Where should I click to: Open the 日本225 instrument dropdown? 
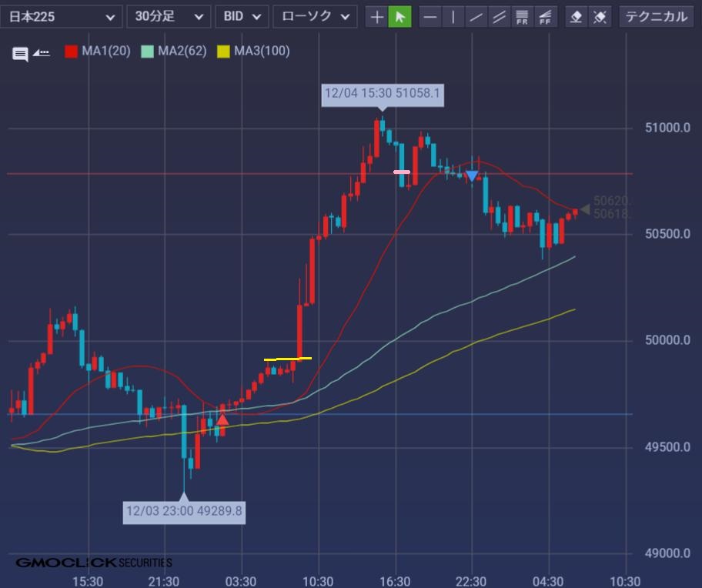[61, 16]
